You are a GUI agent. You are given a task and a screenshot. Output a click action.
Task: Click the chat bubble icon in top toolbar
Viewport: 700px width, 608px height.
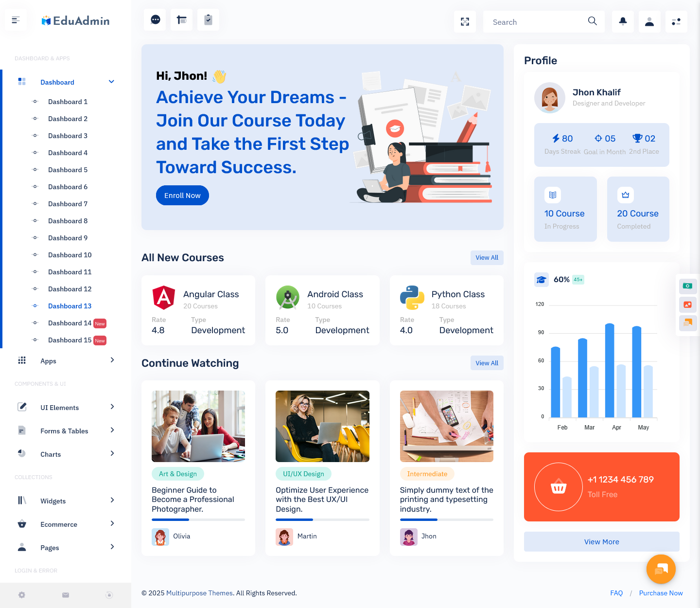pos(156,20)
